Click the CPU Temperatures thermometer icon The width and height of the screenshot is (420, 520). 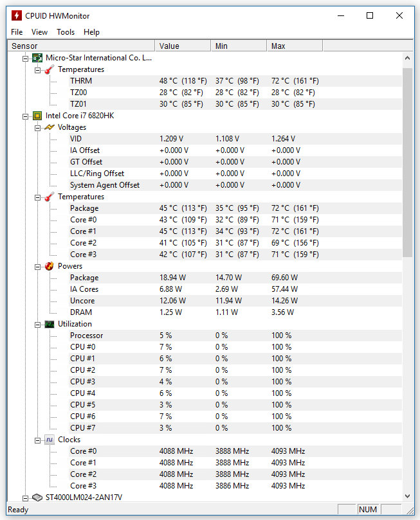click(x=49, y=197)
